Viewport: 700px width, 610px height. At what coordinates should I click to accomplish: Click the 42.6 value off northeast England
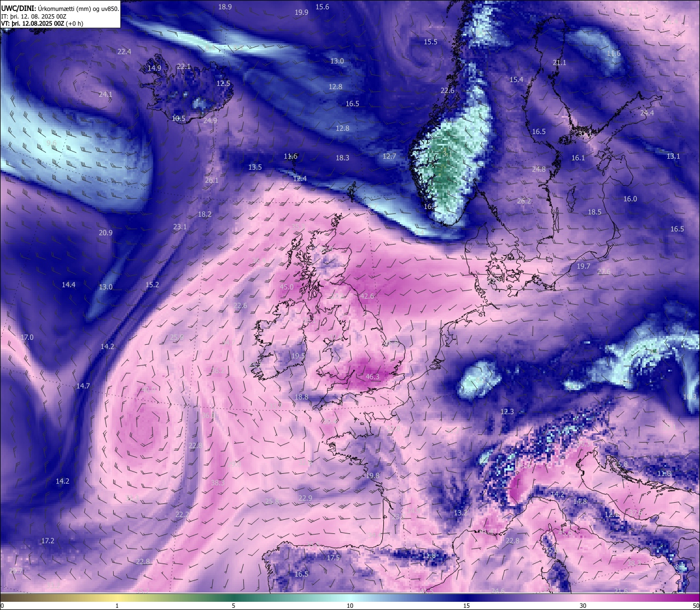pos(367,296)
